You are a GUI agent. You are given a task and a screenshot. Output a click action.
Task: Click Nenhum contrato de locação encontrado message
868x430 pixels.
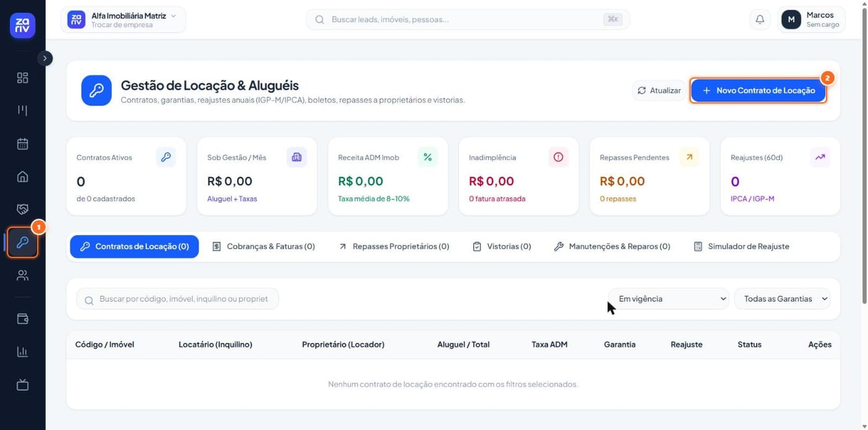point(453,384)
